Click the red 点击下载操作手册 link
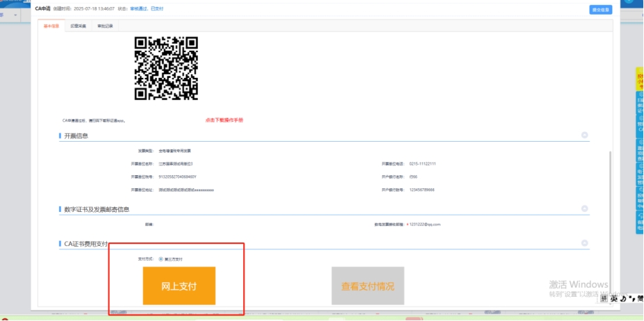The image size is (644, 321). tap(224, 120)
